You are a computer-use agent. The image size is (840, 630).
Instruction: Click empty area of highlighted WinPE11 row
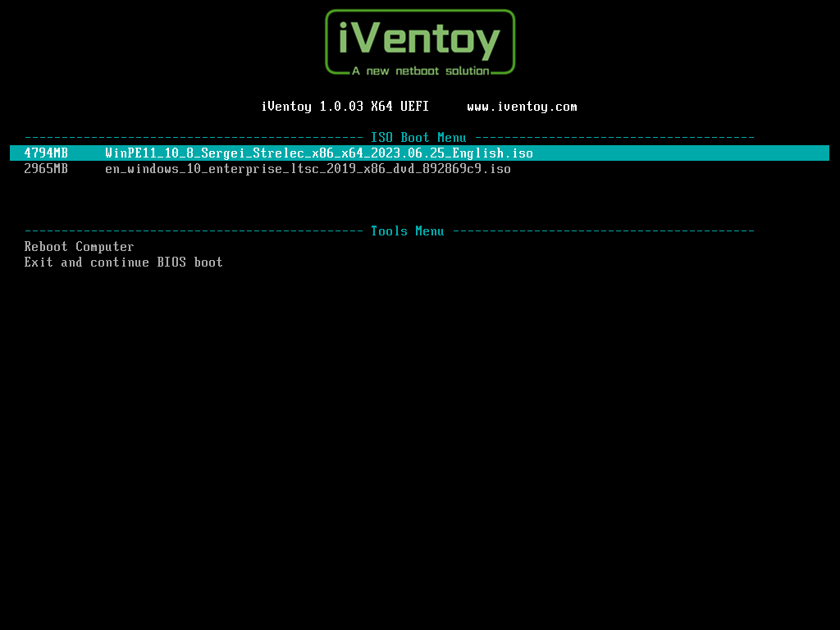(681, 153)
